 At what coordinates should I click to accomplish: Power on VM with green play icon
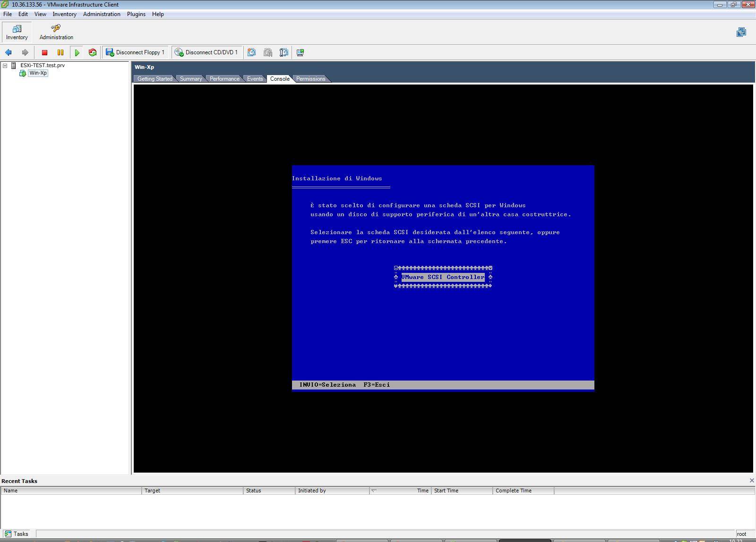(x=77, y=52)
